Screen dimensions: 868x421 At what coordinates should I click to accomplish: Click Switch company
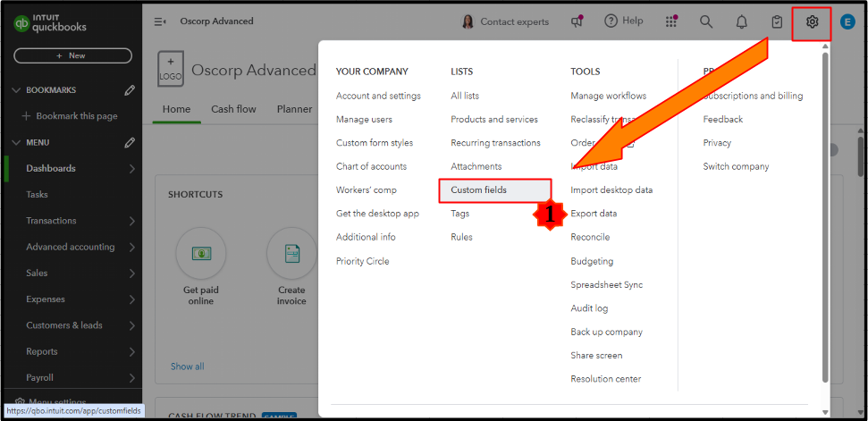[736, 166]
